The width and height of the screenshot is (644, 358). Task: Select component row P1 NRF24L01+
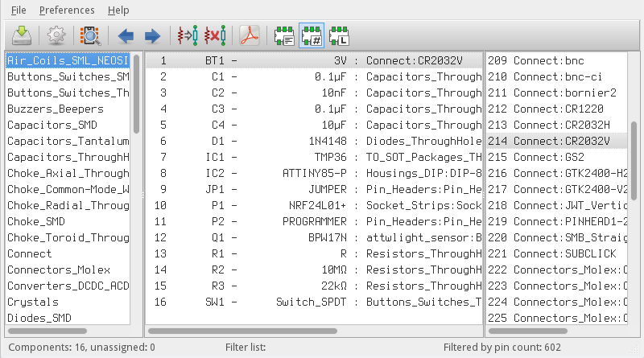point(314,205)
